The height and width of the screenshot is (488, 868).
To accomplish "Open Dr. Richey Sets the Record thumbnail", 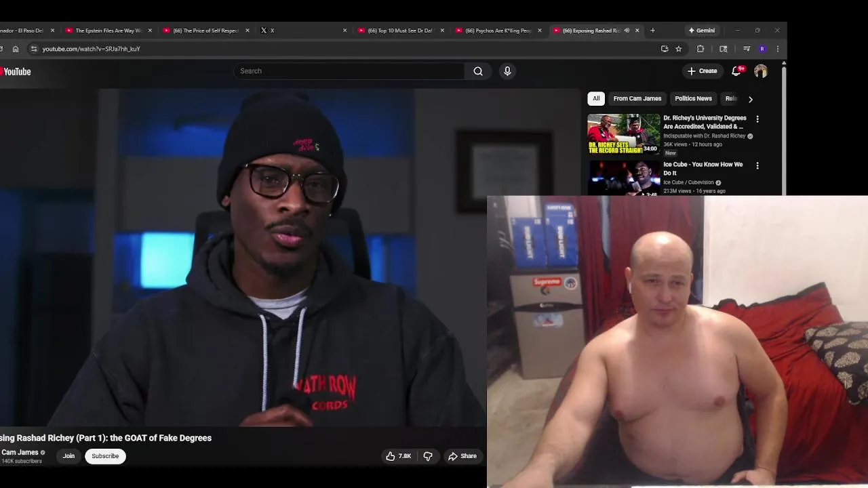I will [x=624, y=134].
